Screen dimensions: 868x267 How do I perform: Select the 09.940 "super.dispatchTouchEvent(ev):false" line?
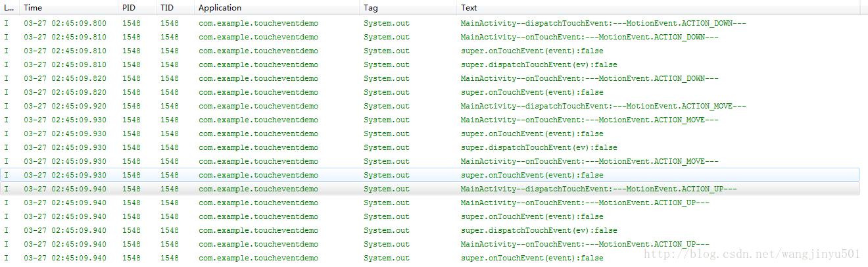click(x=430, y=230)
